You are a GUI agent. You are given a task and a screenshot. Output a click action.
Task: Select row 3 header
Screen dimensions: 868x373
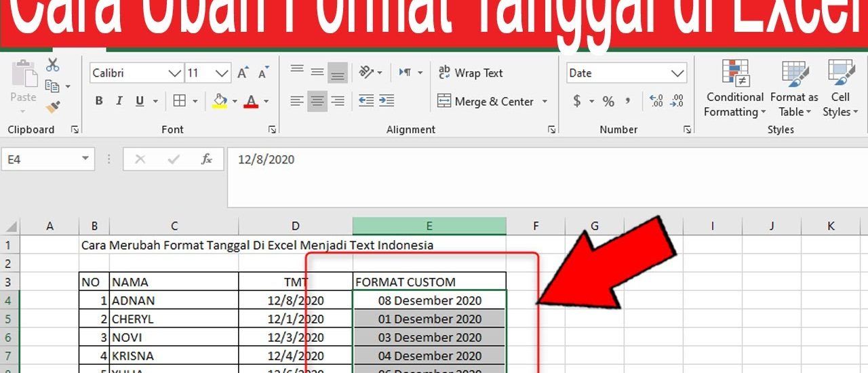coord(8,281)
